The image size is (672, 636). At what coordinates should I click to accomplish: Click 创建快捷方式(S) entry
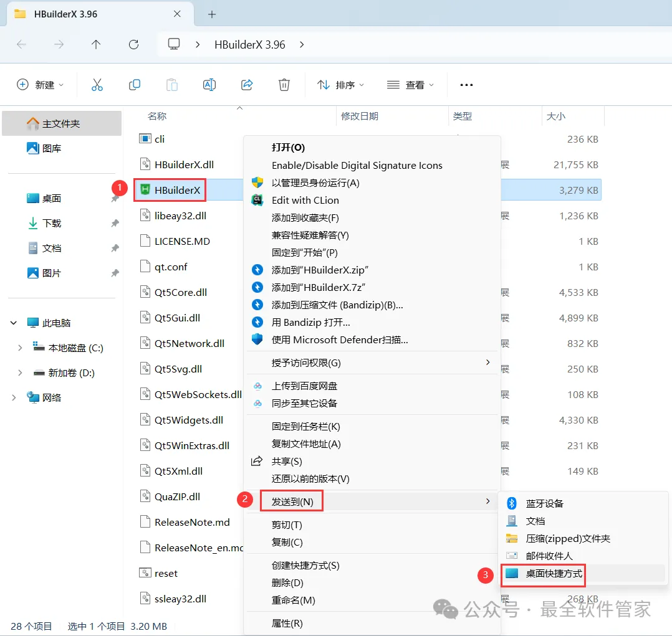[305, 566]
